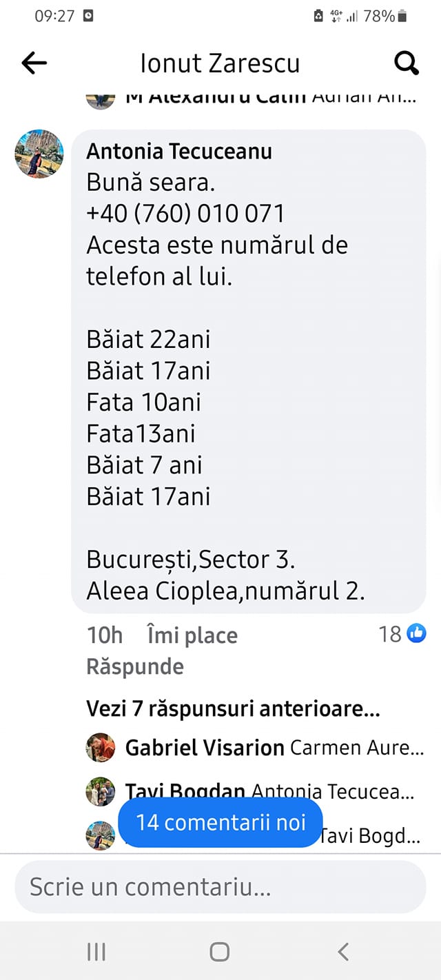The width and height of the screenshot is (441, 980).
Task: Tap the phone number +40 (760) 010 071
Action: (x=185, y=214)
